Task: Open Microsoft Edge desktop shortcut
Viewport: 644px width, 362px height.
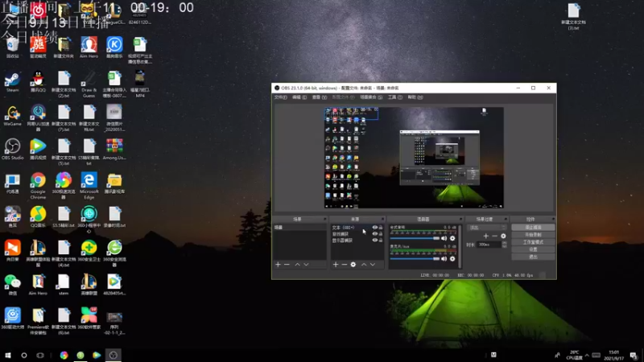Action: (x=89, y=186)
